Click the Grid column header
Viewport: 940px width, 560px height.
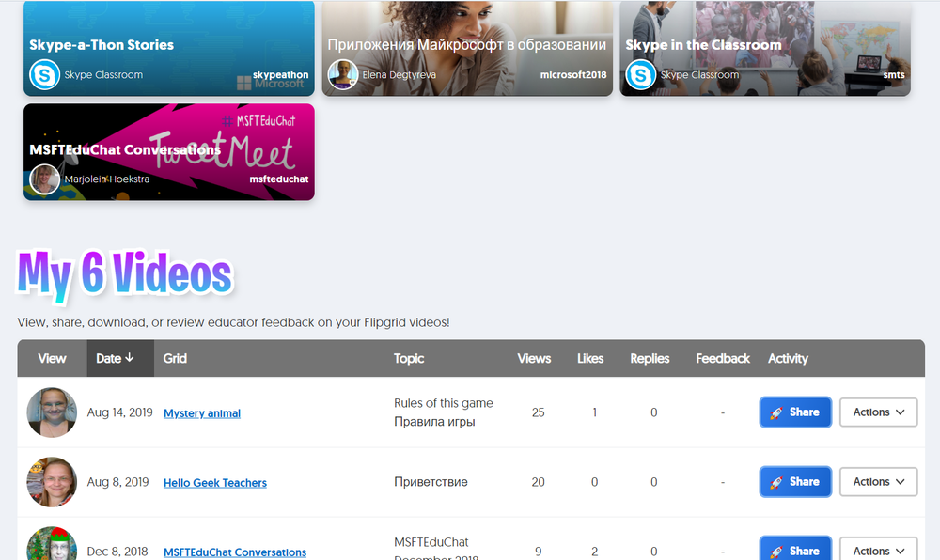pos(175,358)
